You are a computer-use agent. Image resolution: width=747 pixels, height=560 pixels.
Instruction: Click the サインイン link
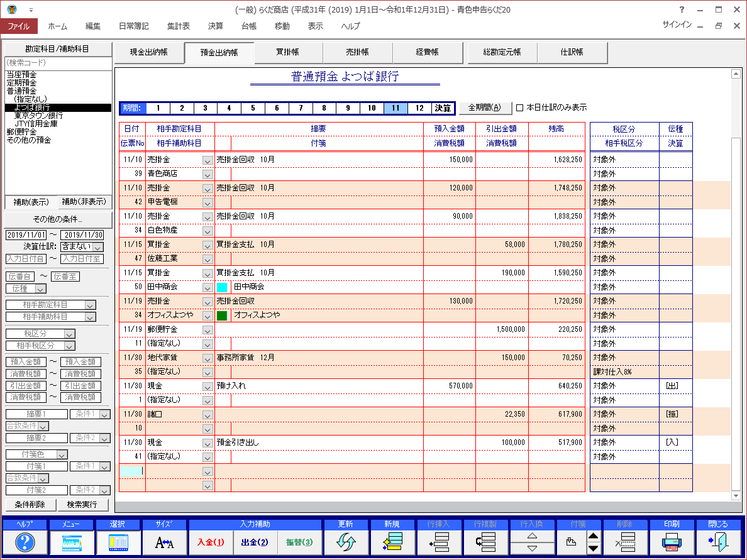(x=677, y=25)
